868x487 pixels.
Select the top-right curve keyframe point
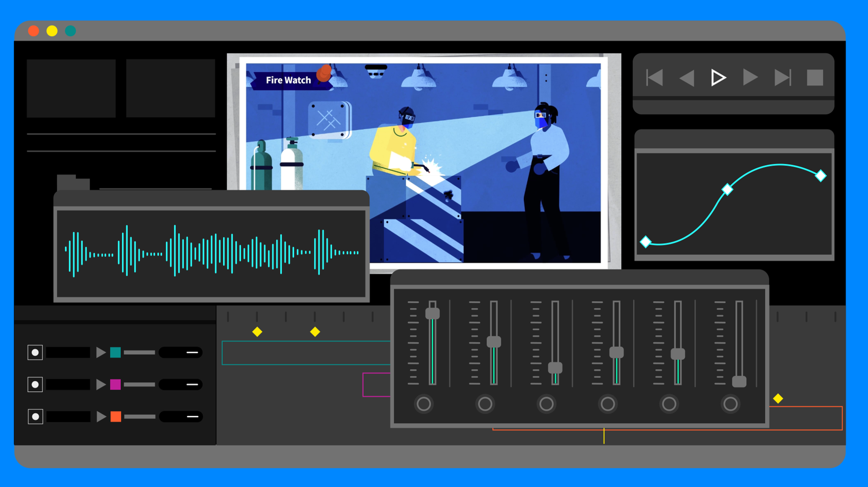click(821, 176)
